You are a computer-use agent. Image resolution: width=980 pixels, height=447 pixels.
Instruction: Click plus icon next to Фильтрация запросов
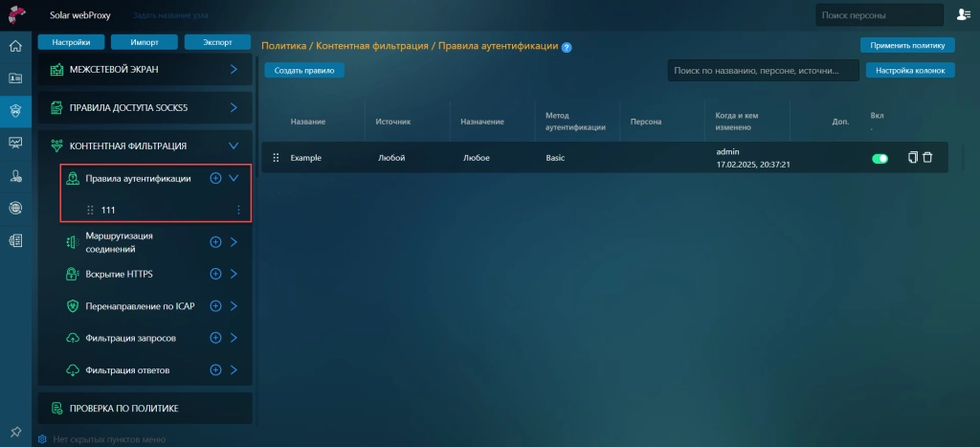[x=215, y=338]
